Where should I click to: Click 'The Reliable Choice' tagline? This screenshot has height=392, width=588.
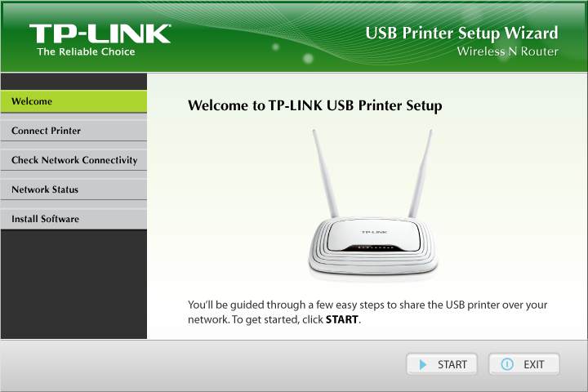86,51
